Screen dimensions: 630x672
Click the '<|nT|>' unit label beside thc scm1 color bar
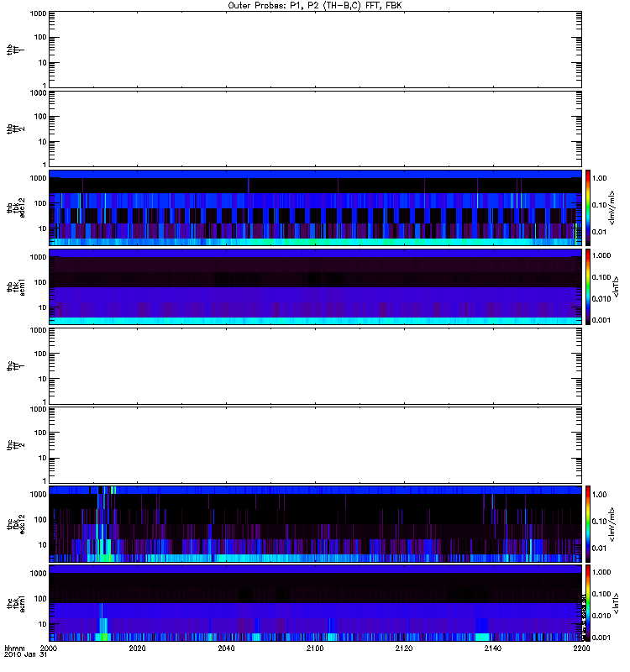pyautogui.click(x=616, y=603)
